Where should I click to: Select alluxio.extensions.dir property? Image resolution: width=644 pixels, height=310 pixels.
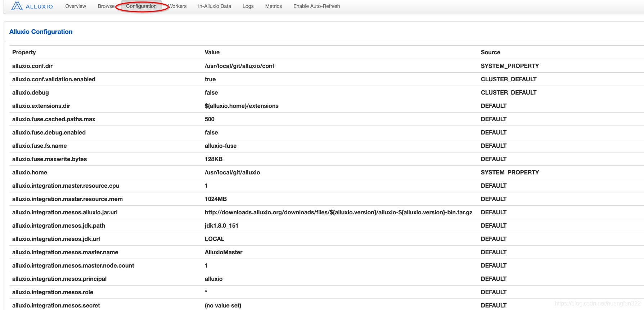[x=41, y=106]
